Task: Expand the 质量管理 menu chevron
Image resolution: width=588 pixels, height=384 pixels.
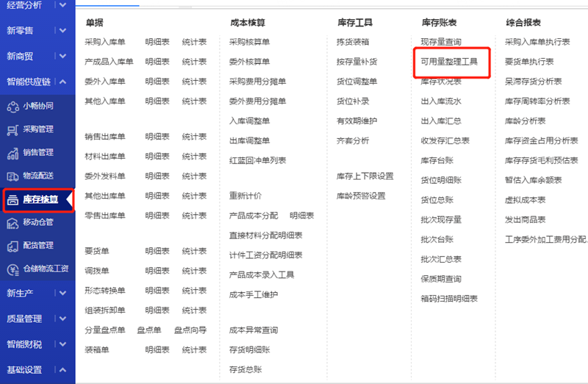Action: pos(62,319)
